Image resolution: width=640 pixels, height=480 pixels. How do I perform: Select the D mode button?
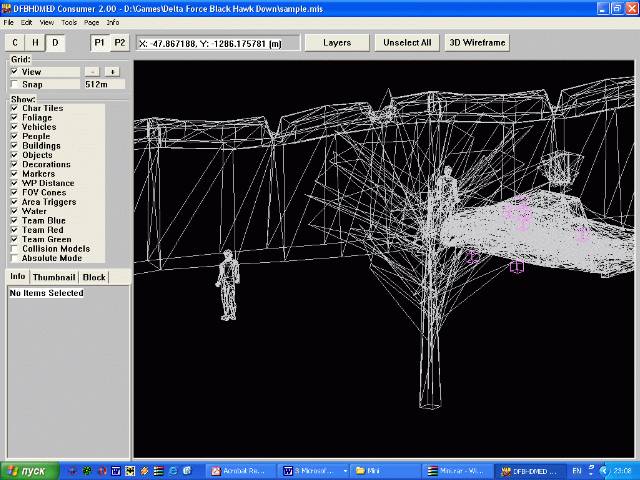click(x=56, y=42)
